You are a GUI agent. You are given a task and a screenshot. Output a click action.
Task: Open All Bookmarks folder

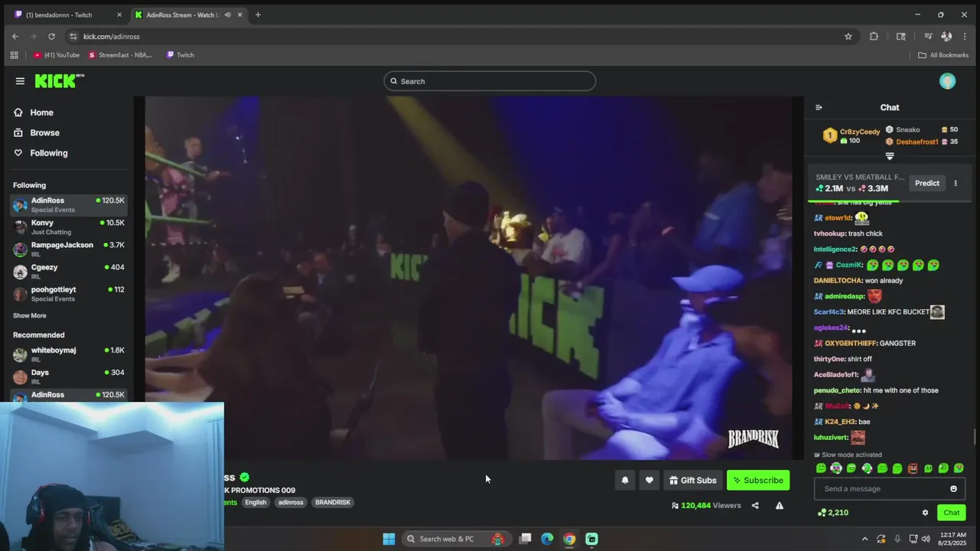(x=943, y=55)
